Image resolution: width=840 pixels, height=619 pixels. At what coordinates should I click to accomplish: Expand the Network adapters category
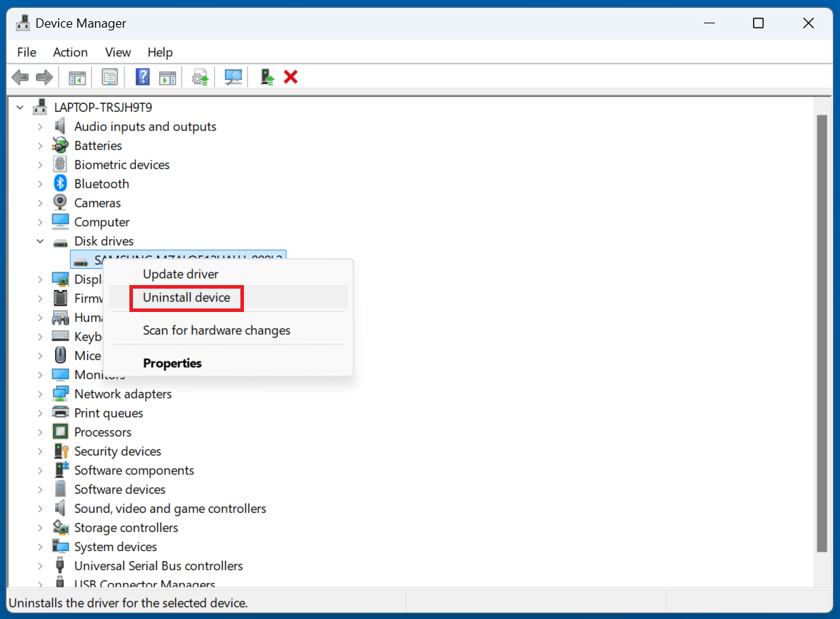(x=41, y=393)
